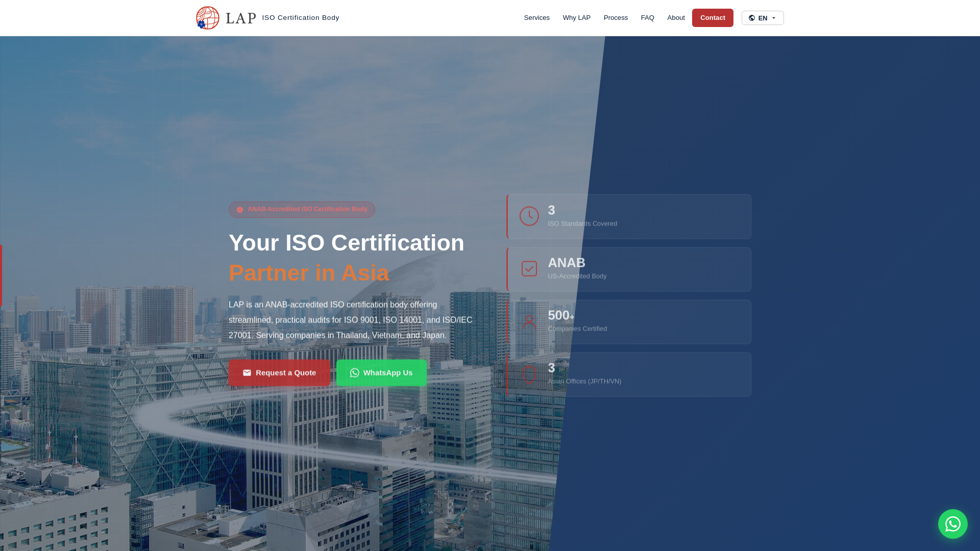Click the LAP description paragraph
This screenshot has height=551, width=980.
(x=351, y=320)
